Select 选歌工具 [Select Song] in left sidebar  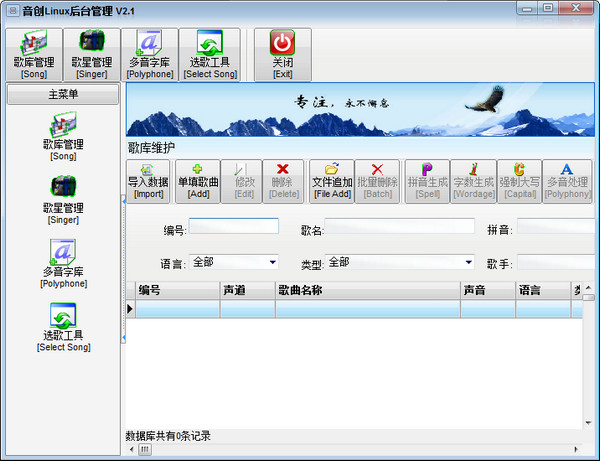64,327
